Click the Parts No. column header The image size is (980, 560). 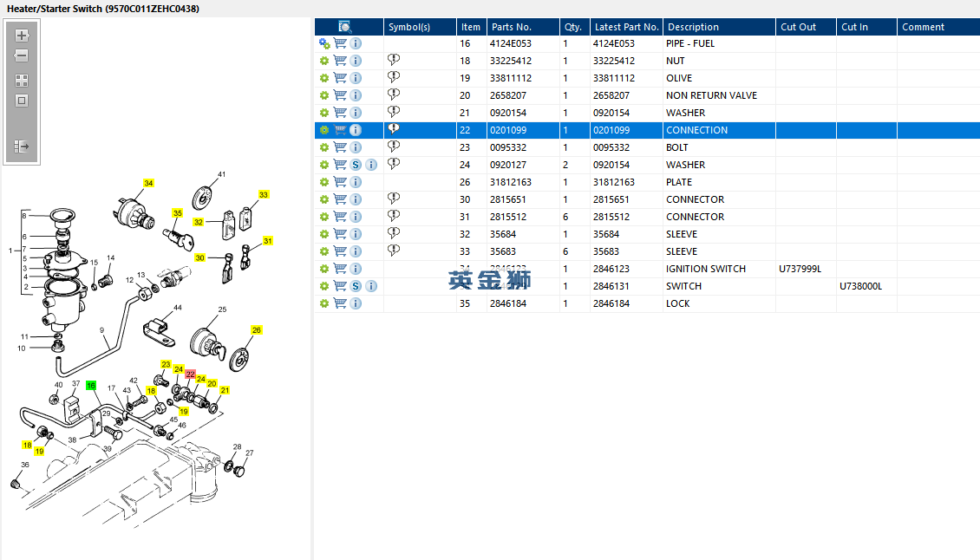click(x=523, y=27)
